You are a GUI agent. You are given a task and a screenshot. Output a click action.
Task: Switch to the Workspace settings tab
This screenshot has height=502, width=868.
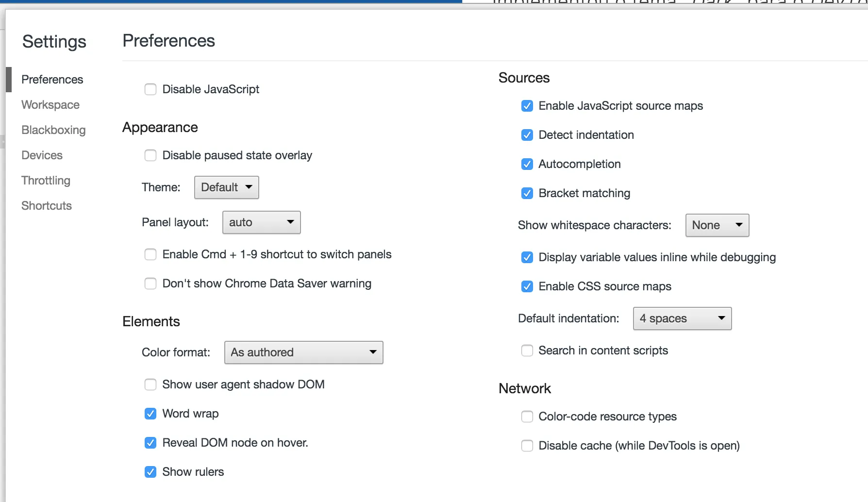(50, 105)
